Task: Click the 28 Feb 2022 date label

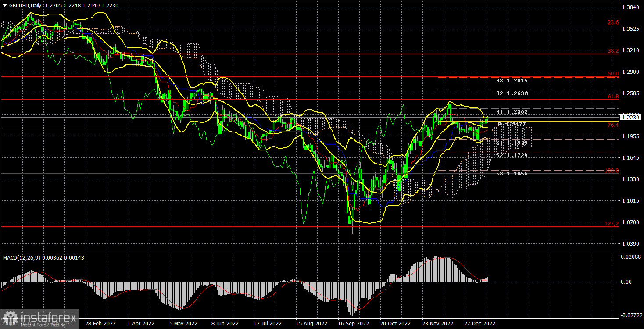Action: tap(100, 323)
